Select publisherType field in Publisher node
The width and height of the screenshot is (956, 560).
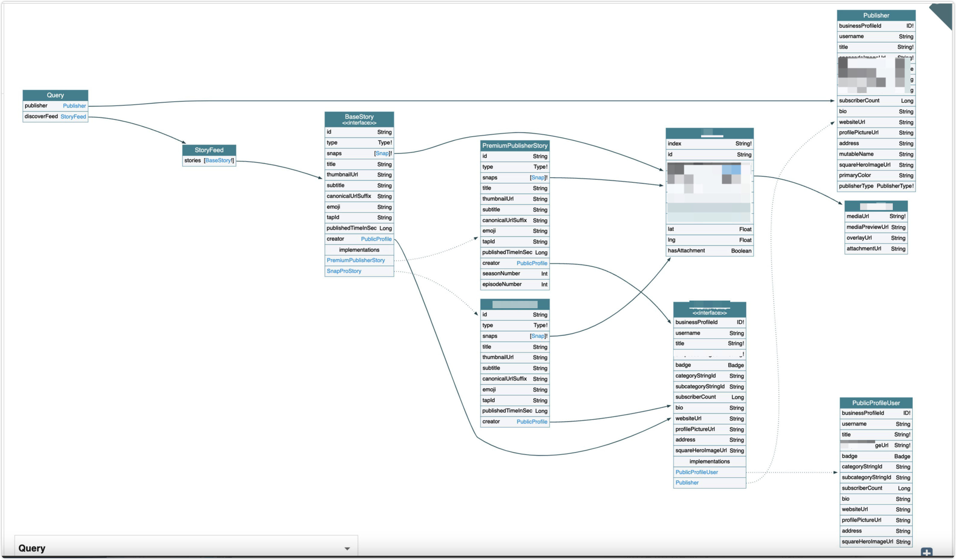click(x=876, y=186)
